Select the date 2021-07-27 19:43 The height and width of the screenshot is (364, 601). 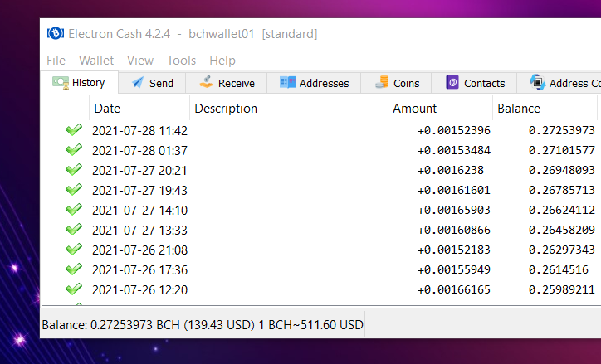(140, 191)
